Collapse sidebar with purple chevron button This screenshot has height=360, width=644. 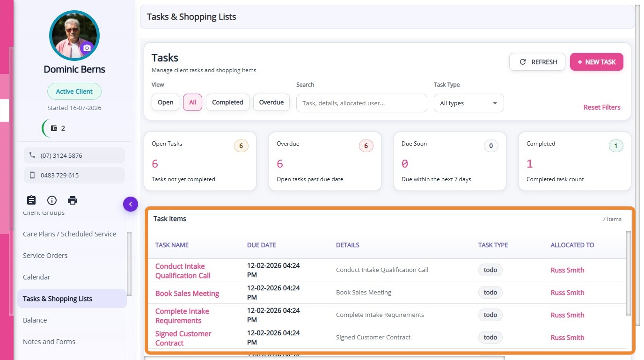[131, 204]
